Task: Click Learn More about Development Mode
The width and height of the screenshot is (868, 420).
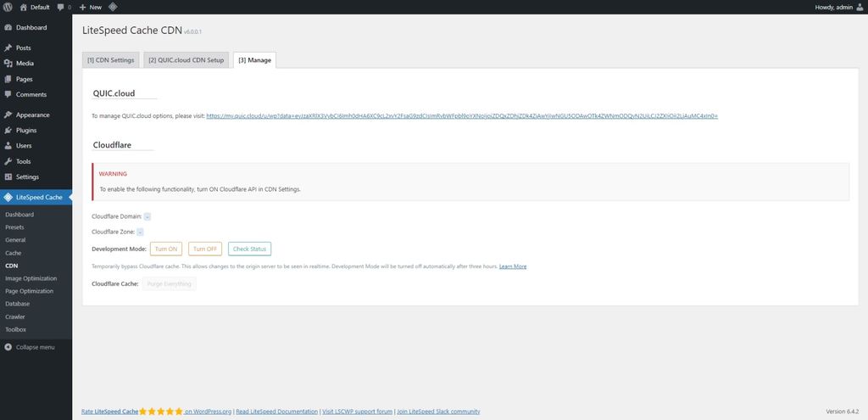Action: [x=513, y=266]
